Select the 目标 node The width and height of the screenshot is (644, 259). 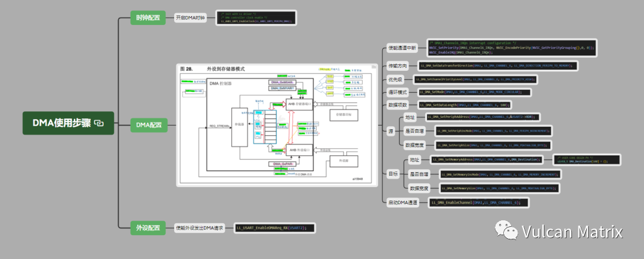[393, 174]
